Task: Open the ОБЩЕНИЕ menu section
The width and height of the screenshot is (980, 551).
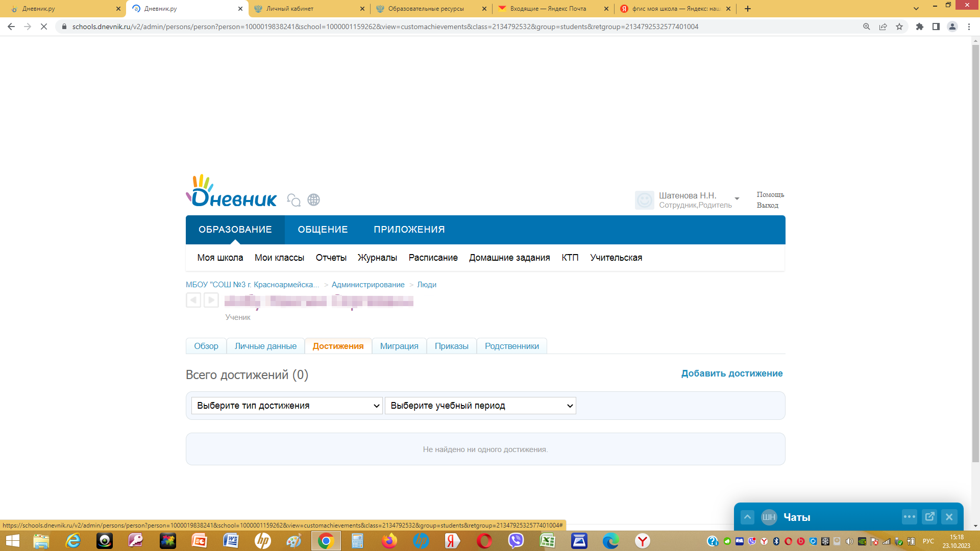Action: coord(322,230)
